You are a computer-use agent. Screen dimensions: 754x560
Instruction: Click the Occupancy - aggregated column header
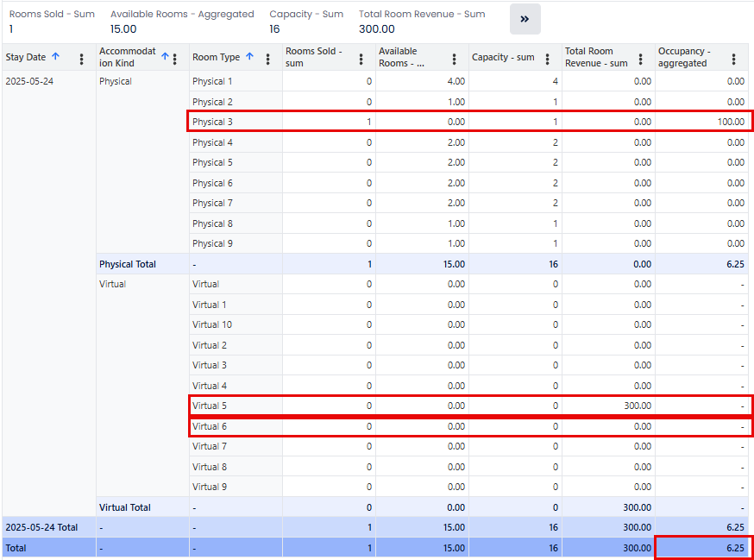(x=685, y=57)
